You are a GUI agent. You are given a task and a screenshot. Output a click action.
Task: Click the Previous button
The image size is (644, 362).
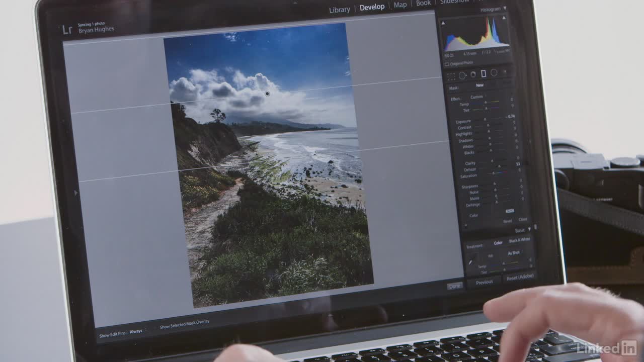coord(485,282)
